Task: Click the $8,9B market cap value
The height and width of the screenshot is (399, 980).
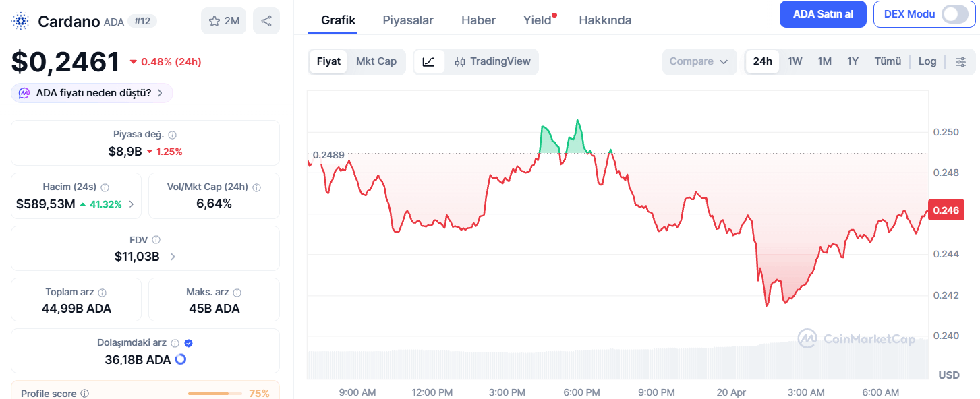Action: click(125, 152)
